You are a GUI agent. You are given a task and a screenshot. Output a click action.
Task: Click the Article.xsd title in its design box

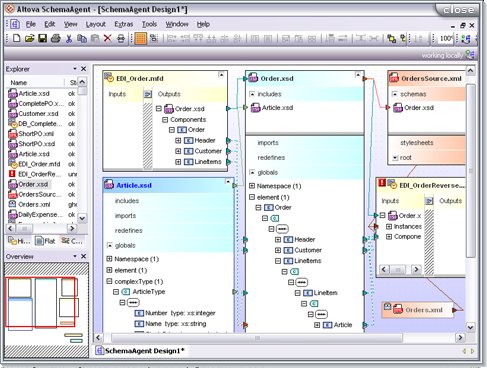click(x=134, y=185)
